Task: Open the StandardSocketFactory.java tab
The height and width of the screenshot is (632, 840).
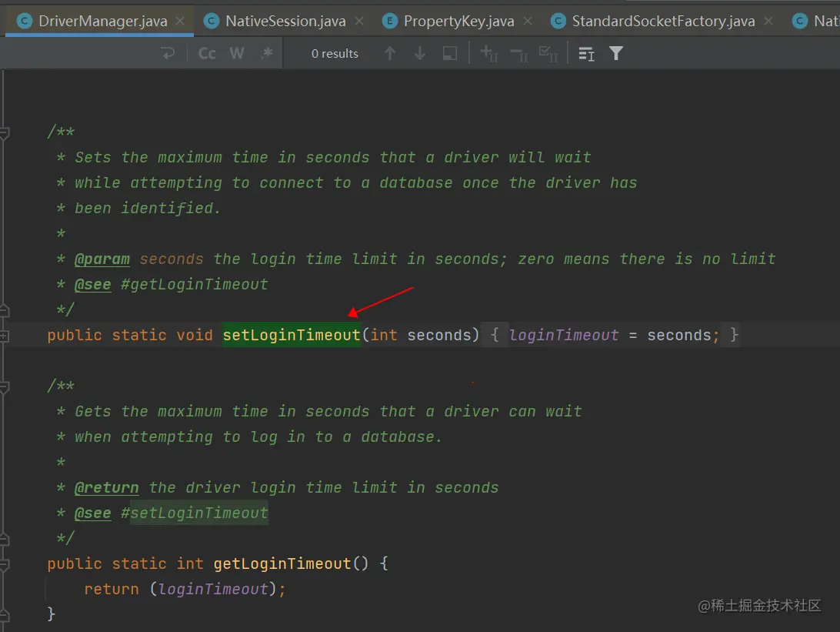Action: point(663,21)
